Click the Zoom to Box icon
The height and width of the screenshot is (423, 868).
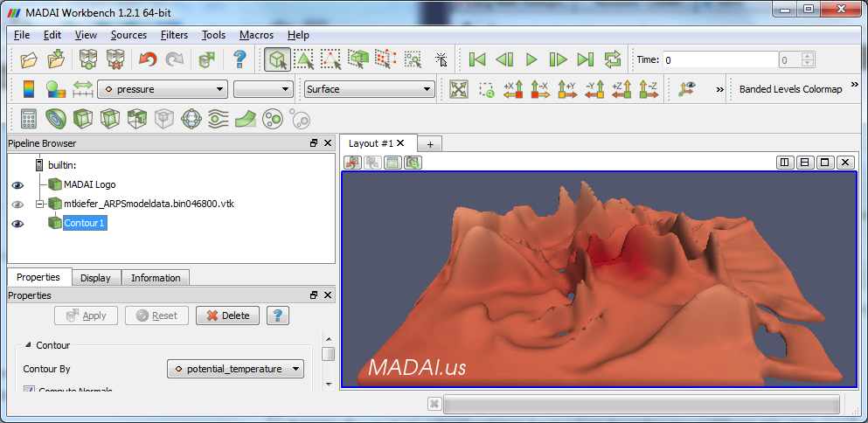pyautogui.click(x=486, y=89)
